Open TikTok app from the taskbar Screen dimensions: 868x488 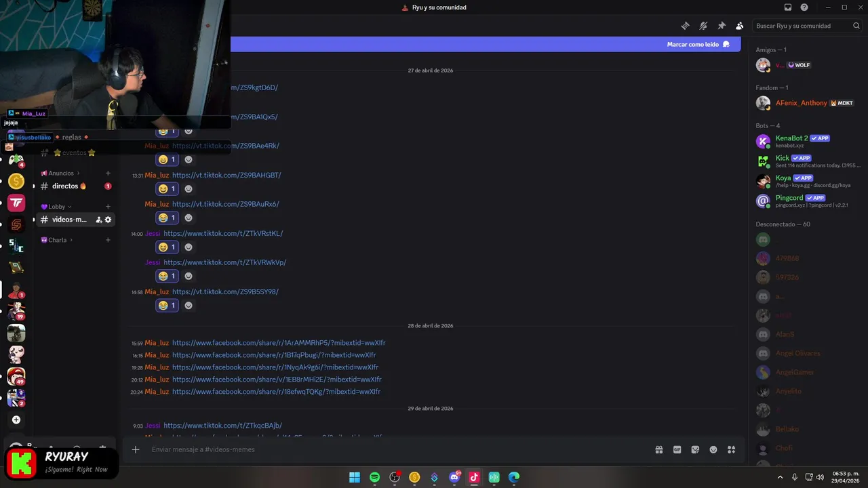474,477
